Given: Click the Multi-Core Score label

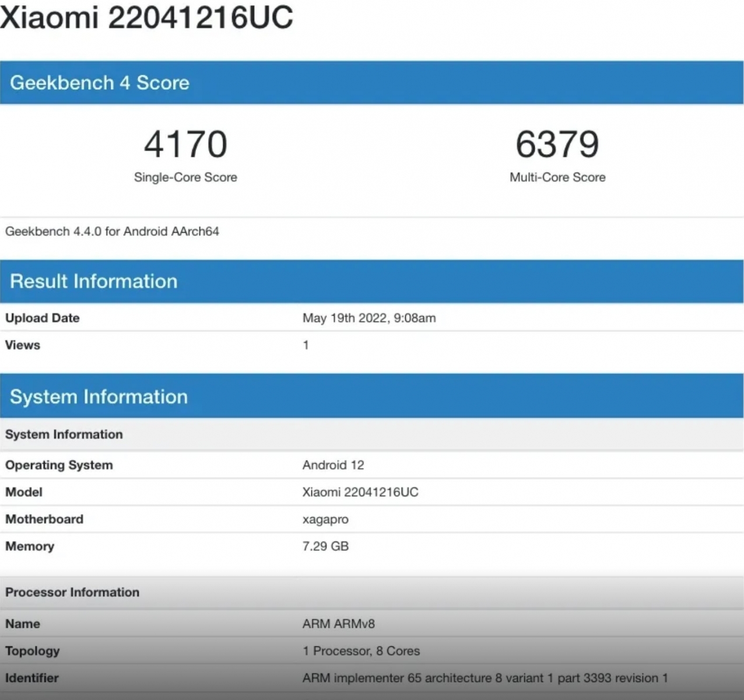Looking at the screenshot, I should tap(557, 177).
